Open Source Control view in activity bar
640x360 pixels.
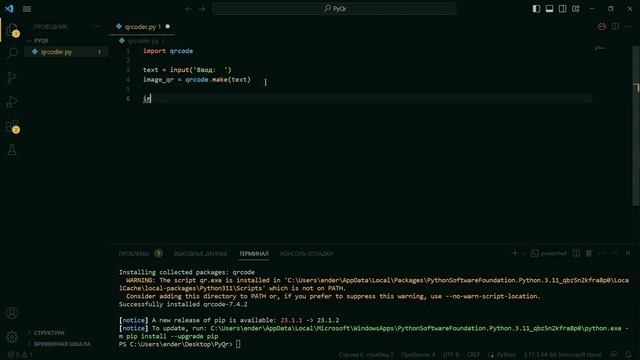[12, 78]
